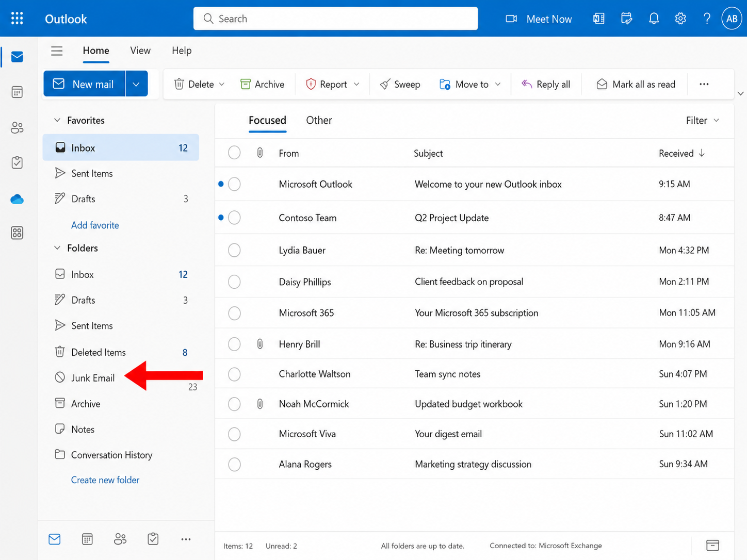Toggle the select all messages checkbox
Image resolution: width=747 pixels, height=560 pixels.
tap(234, 153)
